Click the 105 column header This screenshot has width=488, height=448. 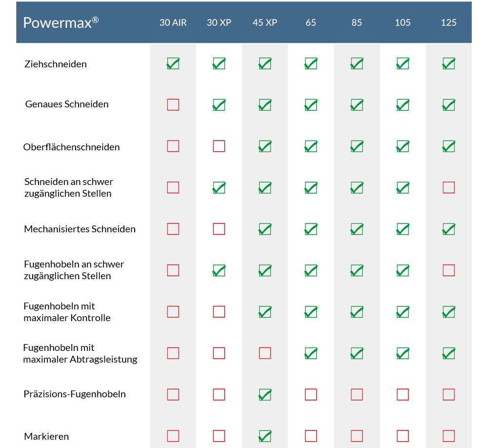403,22
